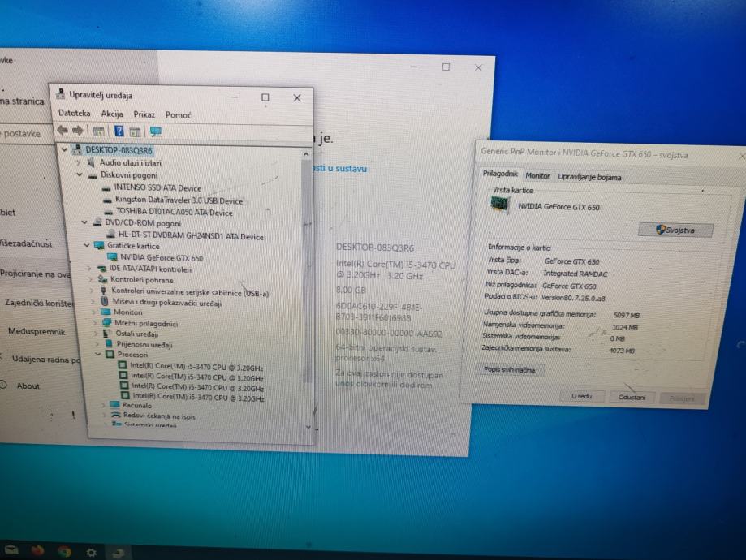The height and width of the screenshot is (560, 746).
Task: Click the U redu button
Action: 581,396
